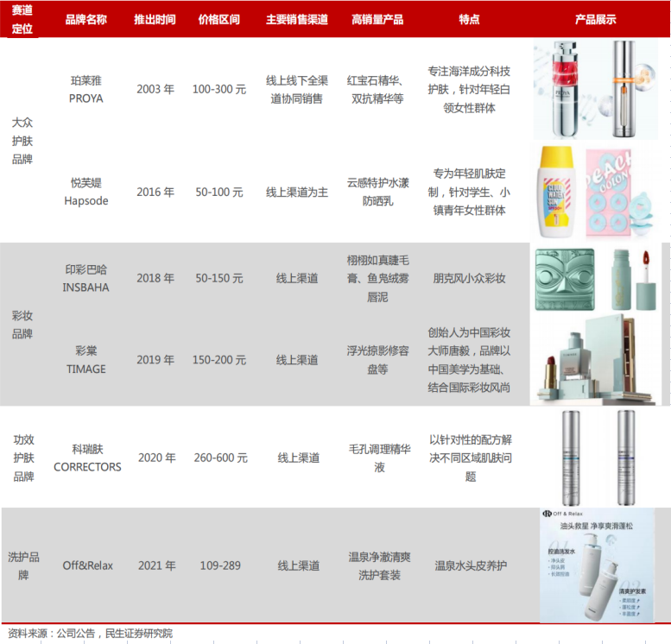Open the INSBAHA green mask palette image

[x=565, y=280]
